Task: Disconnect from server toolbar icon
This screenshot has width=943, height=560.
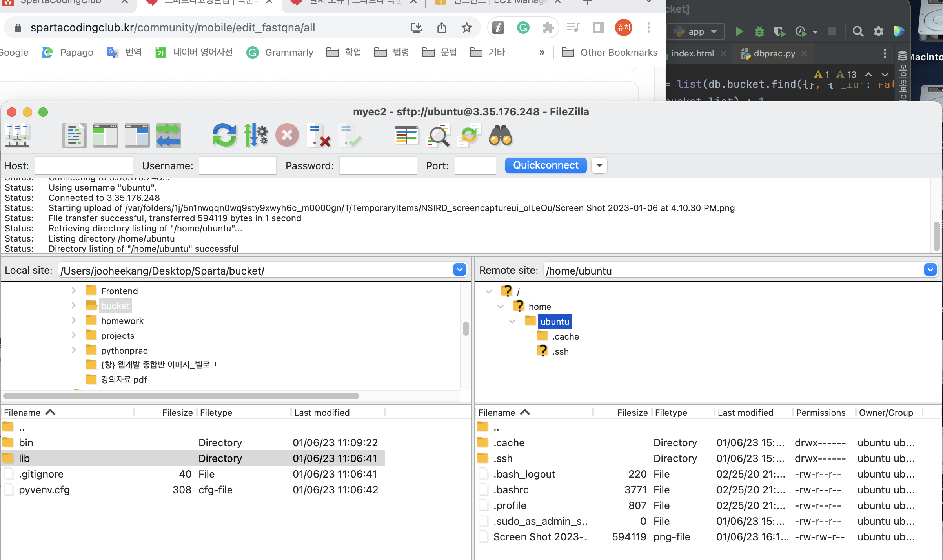Action: click(319, 135)
